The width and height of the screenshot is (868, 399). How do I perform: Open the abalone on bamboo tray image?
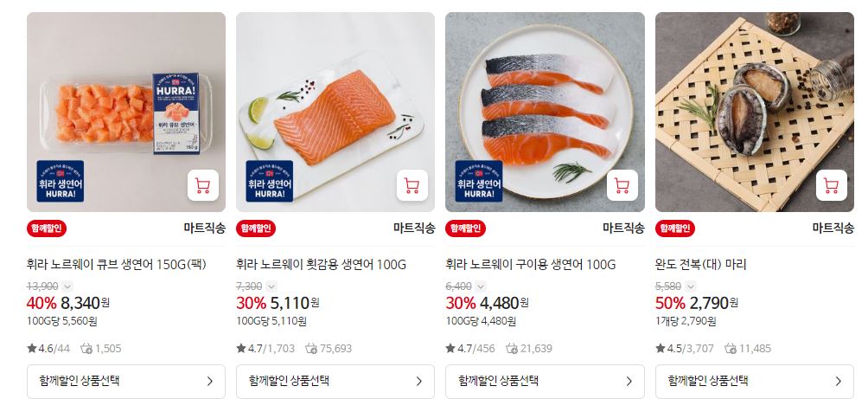(755, 112)
